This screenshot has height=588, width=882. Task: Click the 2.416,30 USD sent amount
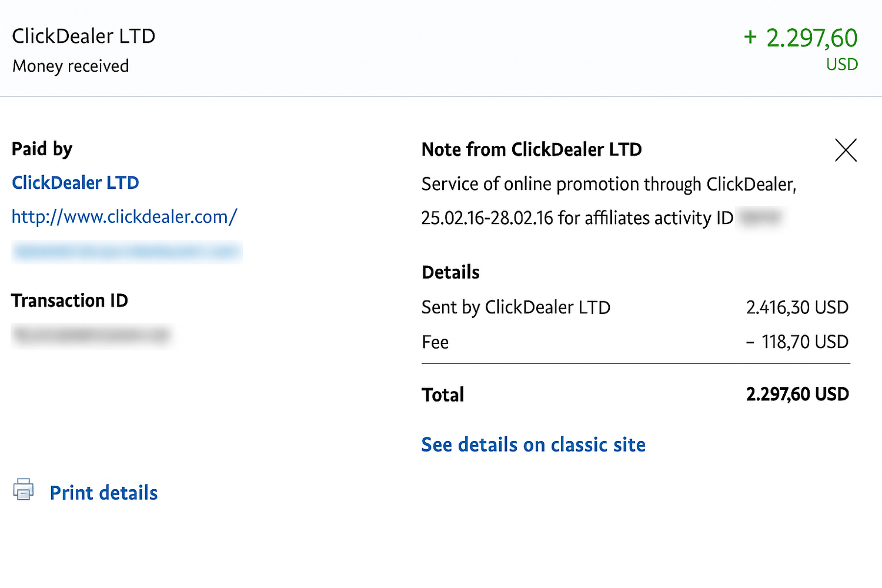click(797, 308)
